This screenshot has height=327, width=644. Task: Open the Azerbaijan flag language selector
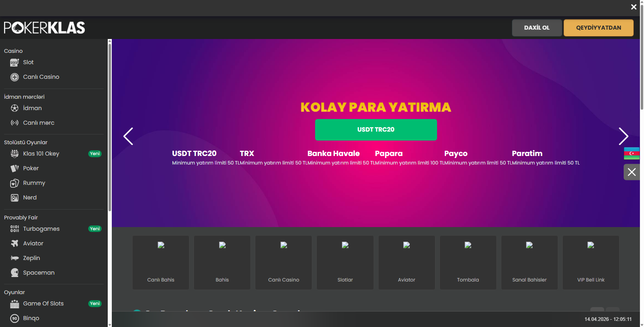[632, 153]
